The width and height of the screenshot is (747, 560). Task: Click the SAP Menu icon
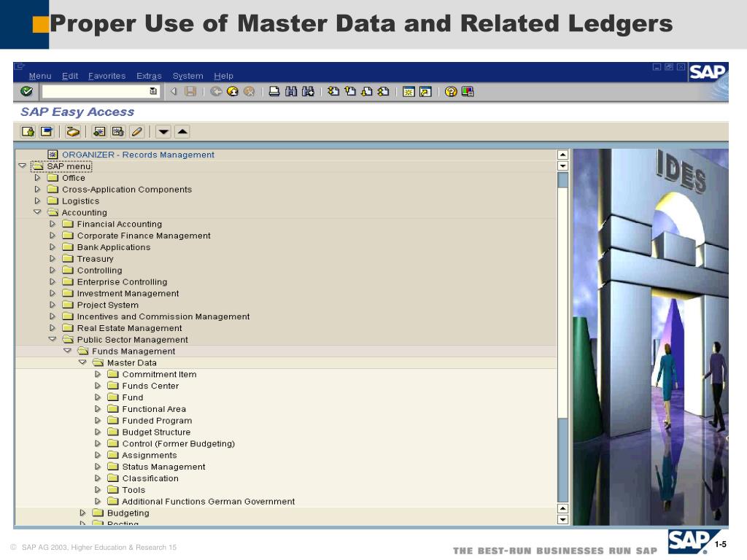[x=46, y=131]
